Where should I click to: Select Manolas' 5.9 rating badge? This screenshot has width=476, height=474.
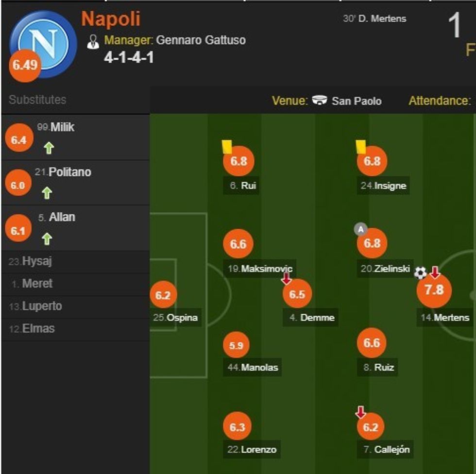coord(238,346)
